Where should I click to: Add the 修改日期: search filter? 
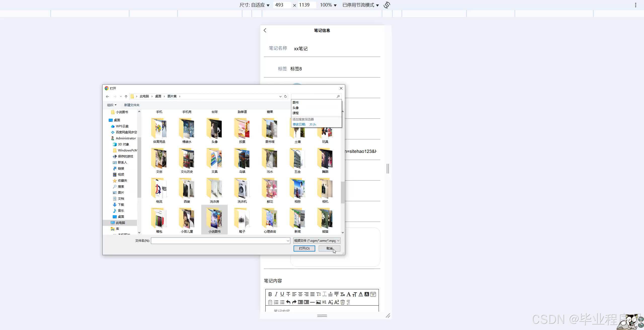(x=299, y=125)
